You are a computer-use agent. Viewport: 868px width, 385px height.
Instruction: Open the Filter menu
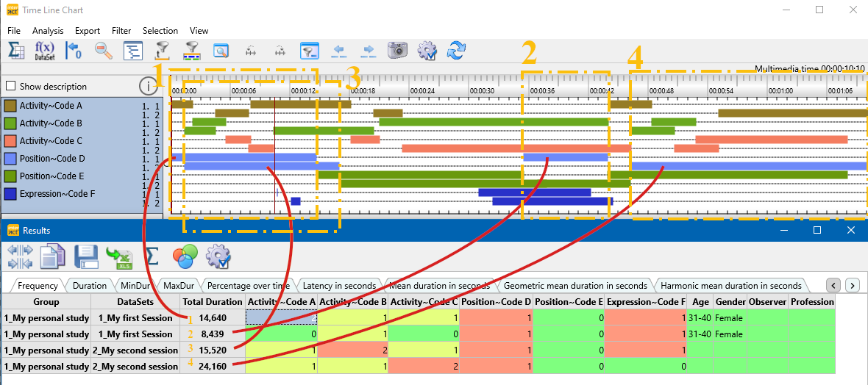121,31
